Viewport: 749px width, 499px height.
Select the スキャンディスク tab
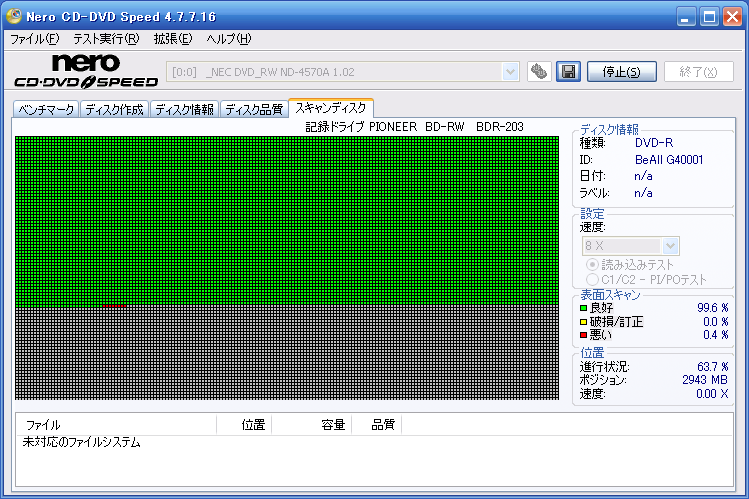(x=331, y=108)
